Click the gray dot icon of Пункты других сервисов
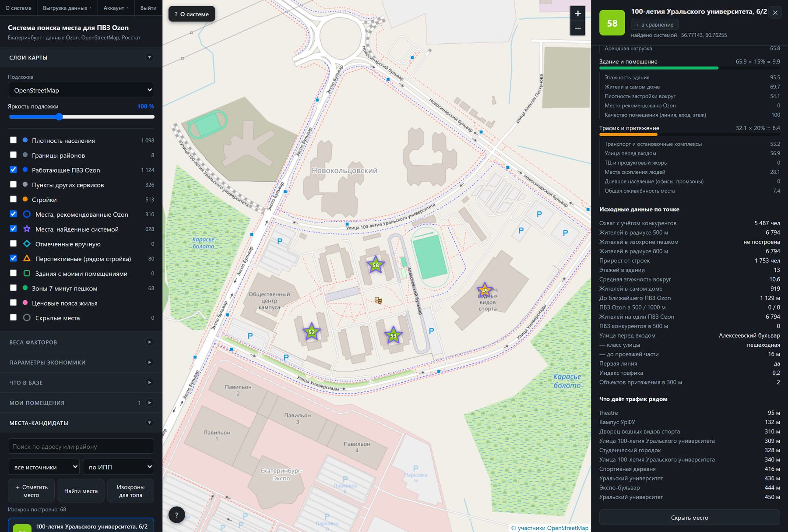The width and height of the screenshot is (788, 532). 25,184
